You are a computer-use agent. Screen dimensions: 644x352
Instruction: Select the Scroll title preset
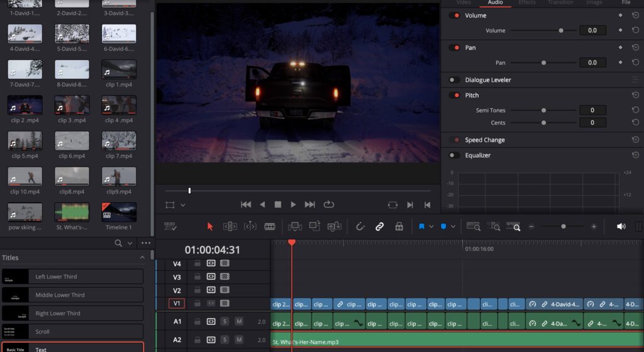pyautogui.click(x=72, y=331)
